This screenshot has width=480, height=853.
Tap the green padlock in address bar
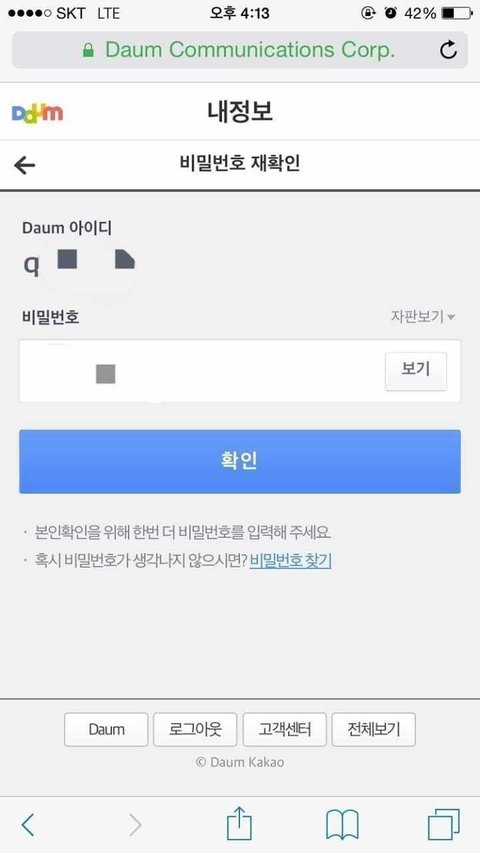click(88, 51)
